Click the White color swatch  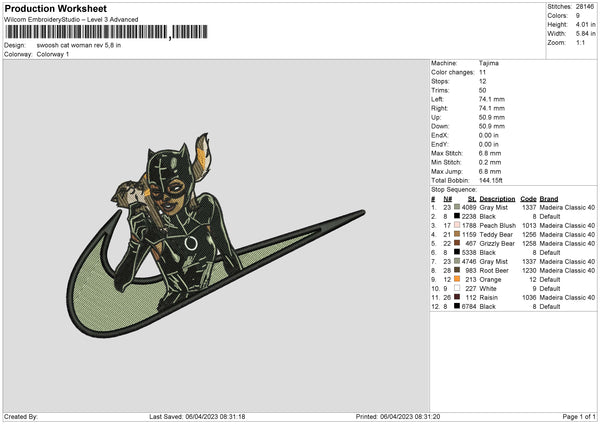457,288
